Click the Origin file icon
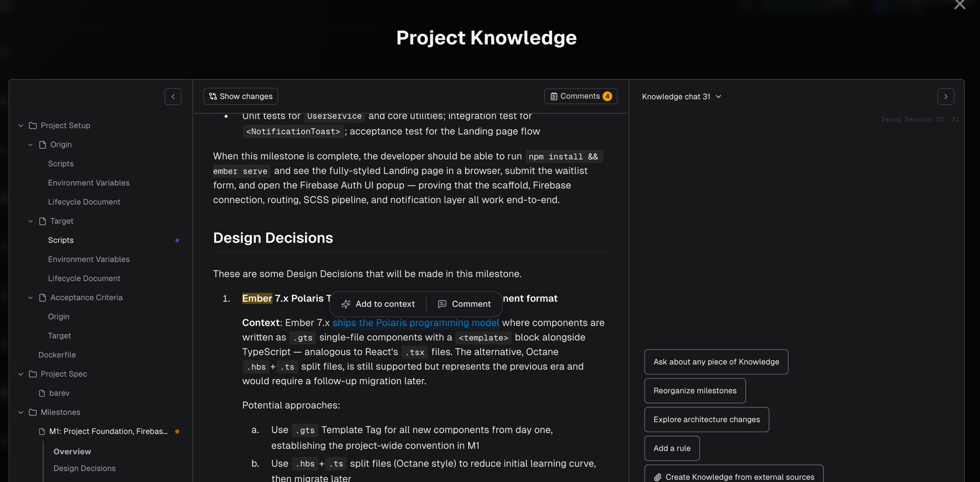Viewport: 980px width, 482px height. pos(43,145)
